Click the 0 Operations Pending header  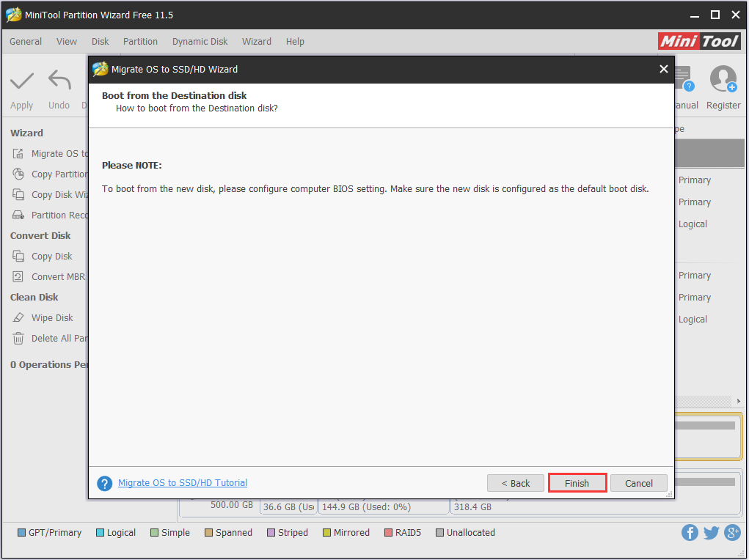49,365
